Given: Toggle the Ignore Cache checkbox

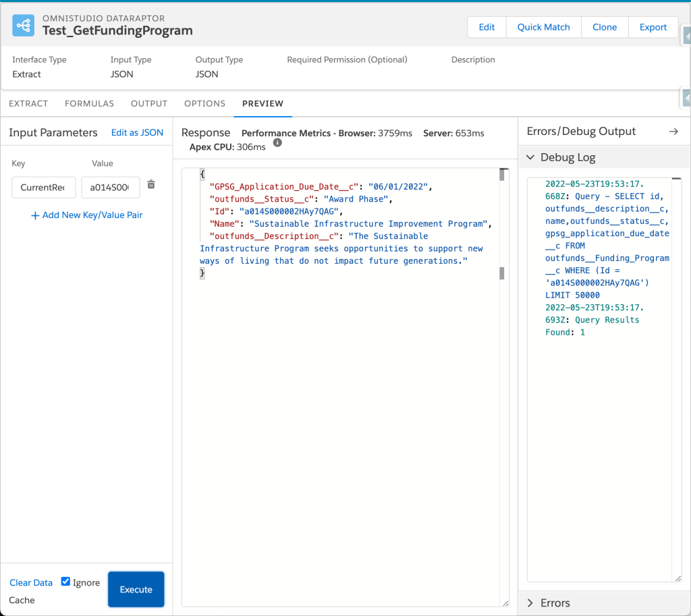Looking at the screenshot, I should 65,582.
